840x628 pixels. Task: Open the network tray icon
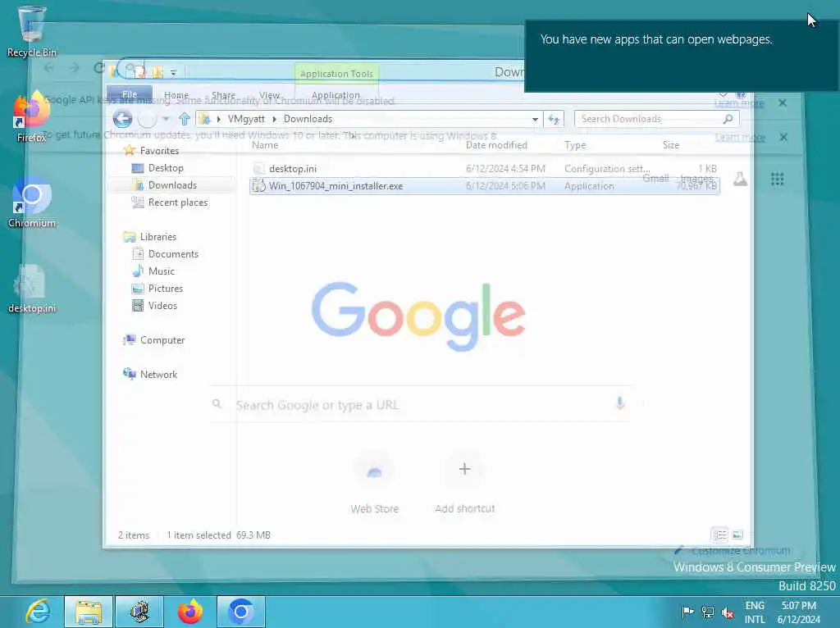pos(708,612)
